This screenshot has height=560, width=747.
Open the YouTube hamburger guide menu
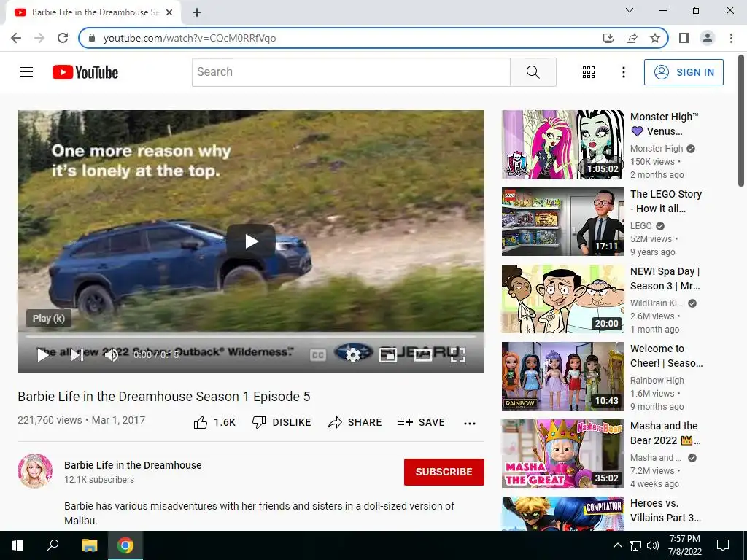[x=26, y=72]
